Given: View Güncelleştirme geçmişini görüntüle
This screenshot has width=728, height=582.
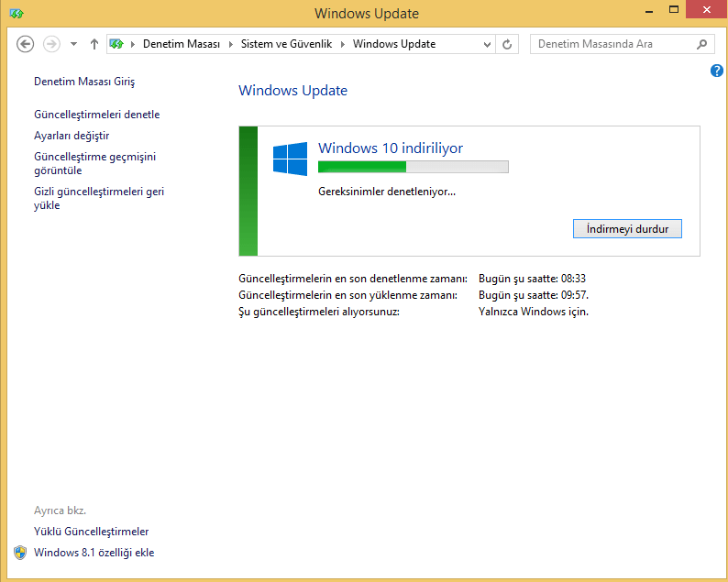Looking at the screenshot, I should tap(94, 163).
